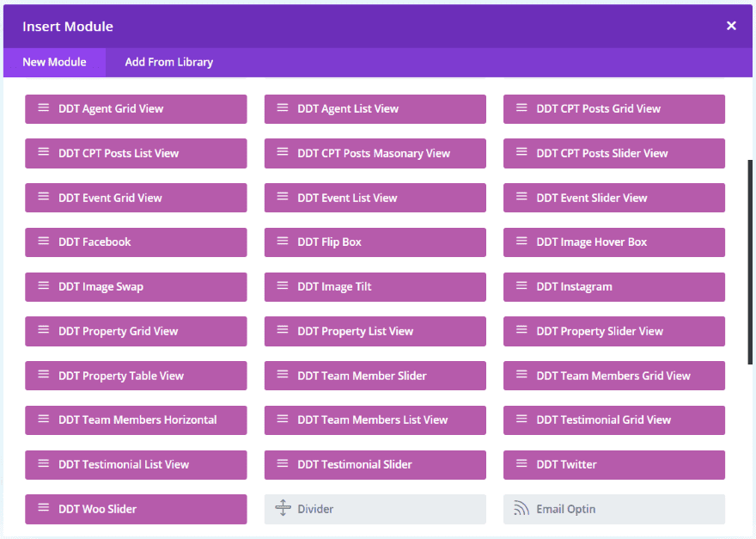Click the lines icon on DDT Property Table View
Viewport: 756px width, 539px height.
(x=44, y=375)
